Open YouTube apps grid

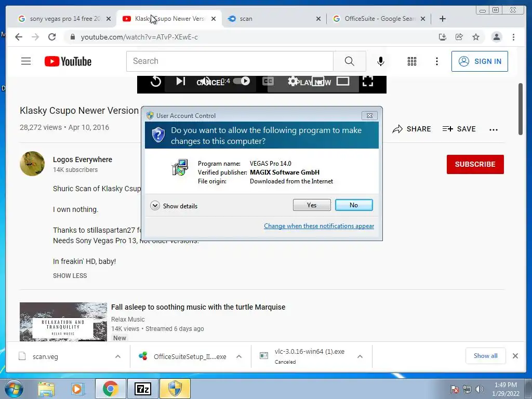[412, 61]
